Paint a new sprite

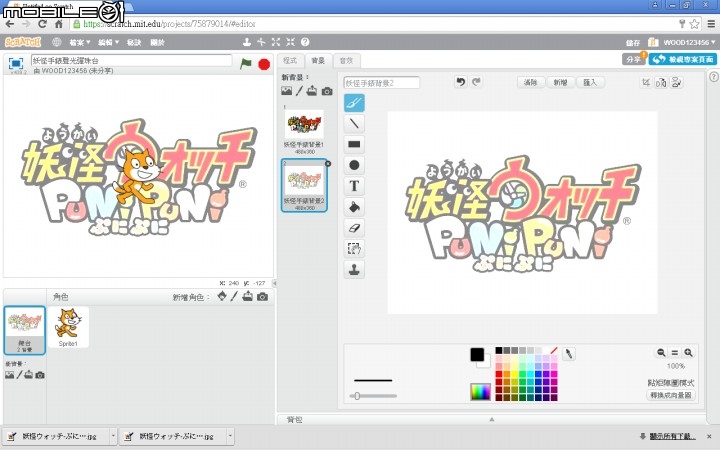pos(234,296)
